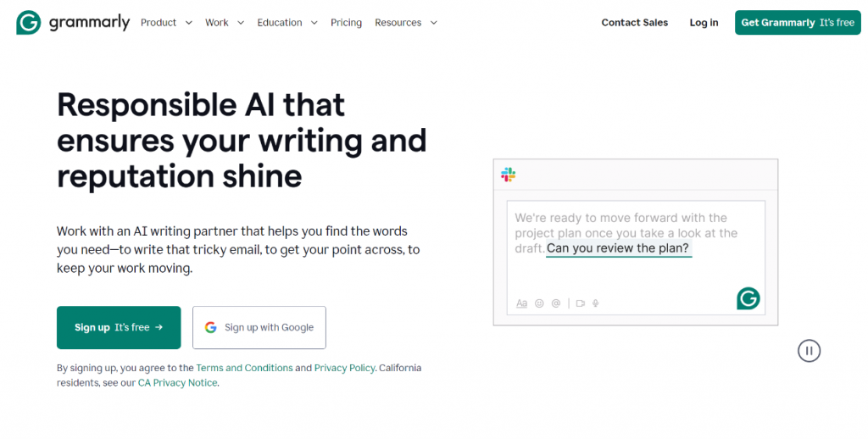This screenshot has width=868, height=439.
Task: Expand the Work menu chevron
Action: point(240,23)
